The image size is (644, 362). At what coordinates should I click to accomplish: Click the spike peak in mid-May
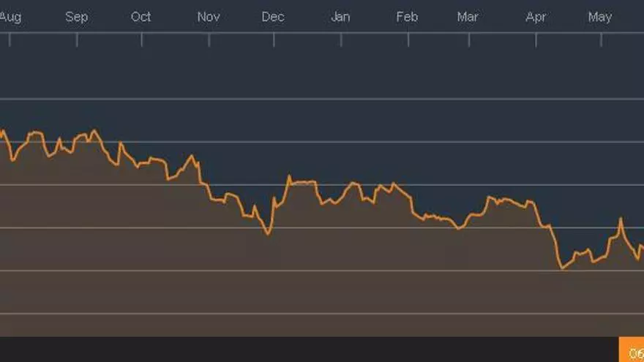(x=621, y=219)
